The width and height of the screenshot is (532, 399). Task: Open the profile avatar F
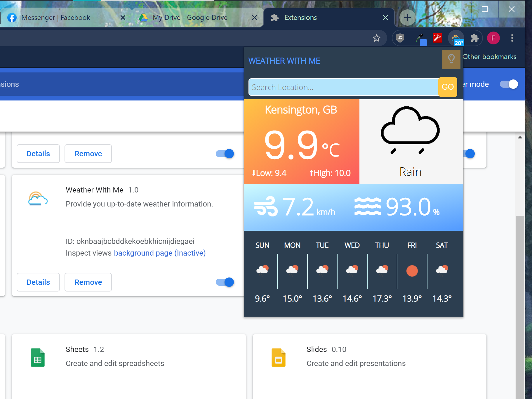(x=493, y=38)
